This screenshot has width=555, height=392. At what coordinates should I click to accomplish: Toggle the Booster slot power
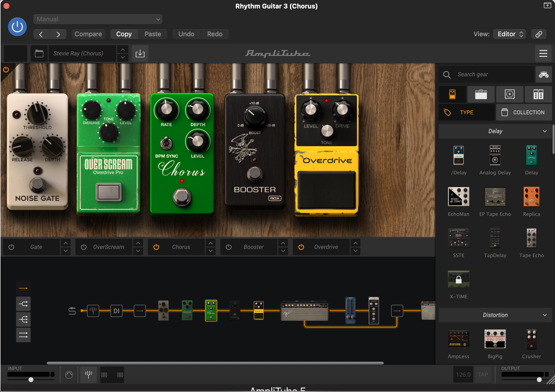(x=229, y=247)
